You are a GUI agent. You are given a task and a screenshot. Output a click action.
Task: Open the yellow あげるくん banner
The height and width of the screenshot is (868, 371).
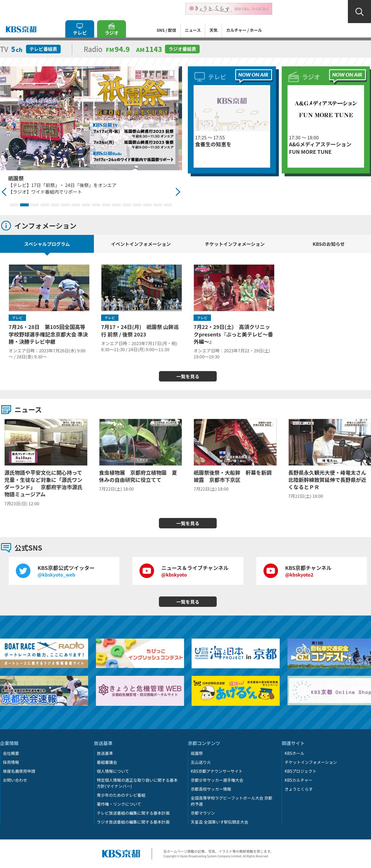235,691
